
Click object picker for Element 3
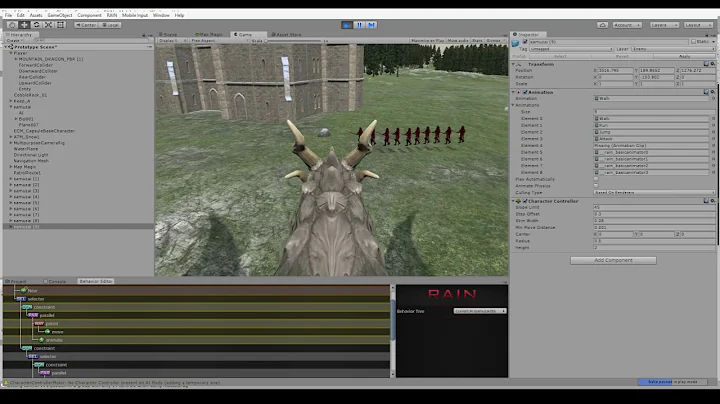tap(714, 139)
